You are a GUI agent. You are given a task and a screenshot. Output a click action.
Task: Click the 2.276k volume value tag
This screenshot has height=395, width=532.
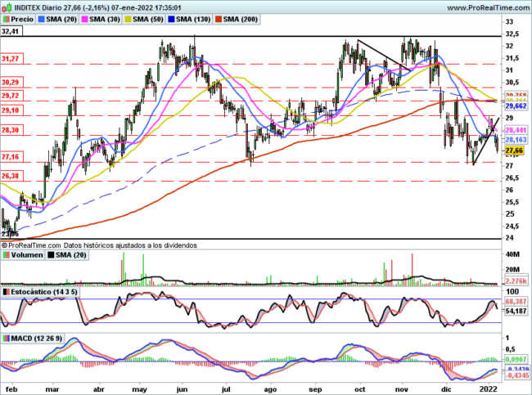tap(516, 281)
